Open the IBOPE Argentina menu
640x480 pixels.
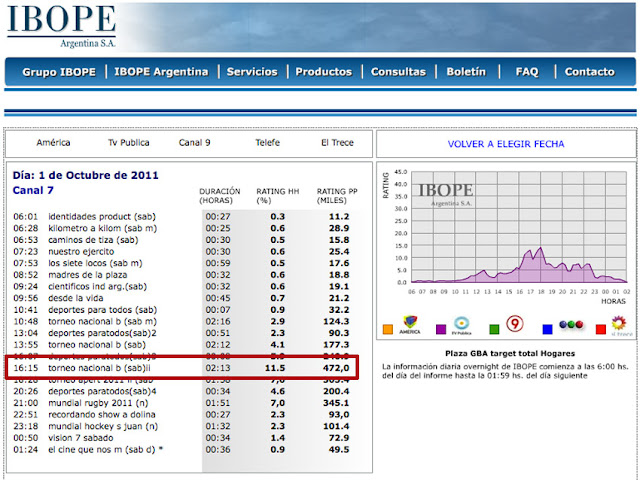pyautogui.click(x=161, y=72)
